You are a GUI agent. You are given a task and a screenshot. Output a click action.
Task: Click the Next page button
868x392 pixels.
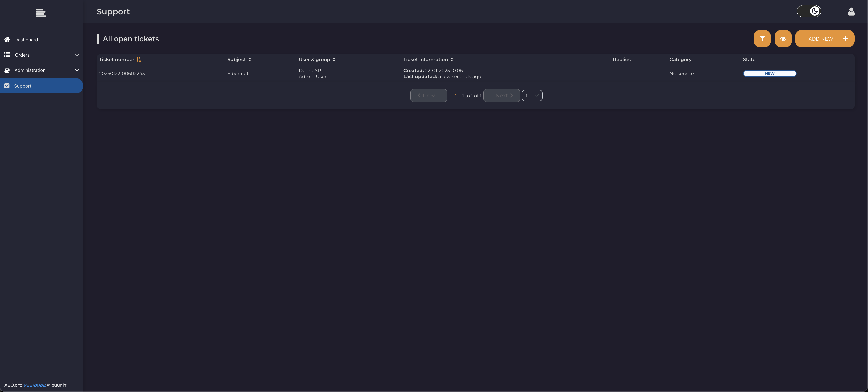point(501,96)
